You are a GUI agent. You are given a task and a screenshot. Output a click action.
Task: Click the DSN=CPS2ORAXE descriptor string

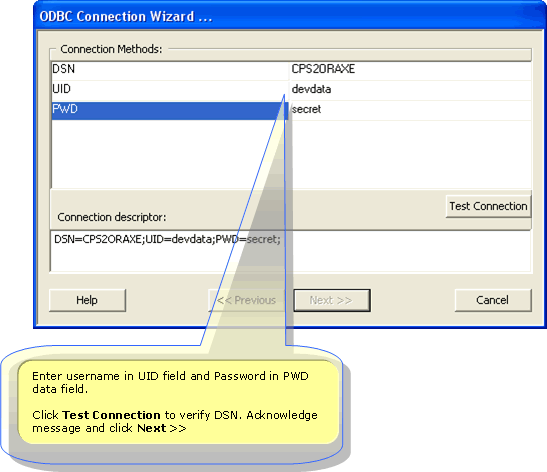167,239
